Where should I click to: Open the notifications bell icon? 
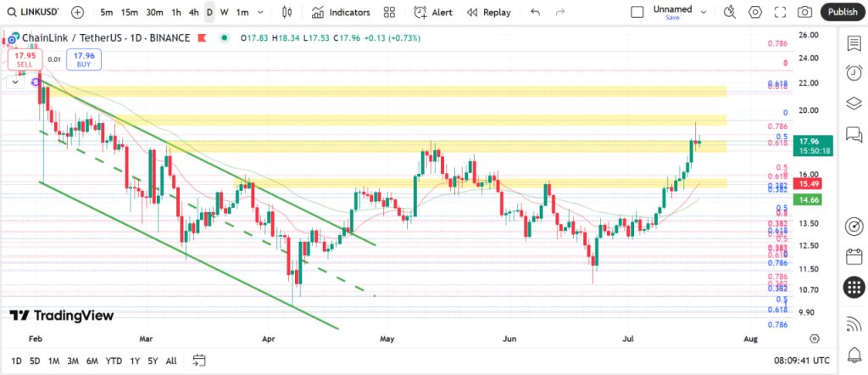pyautogui.click(x=854, y=354)
